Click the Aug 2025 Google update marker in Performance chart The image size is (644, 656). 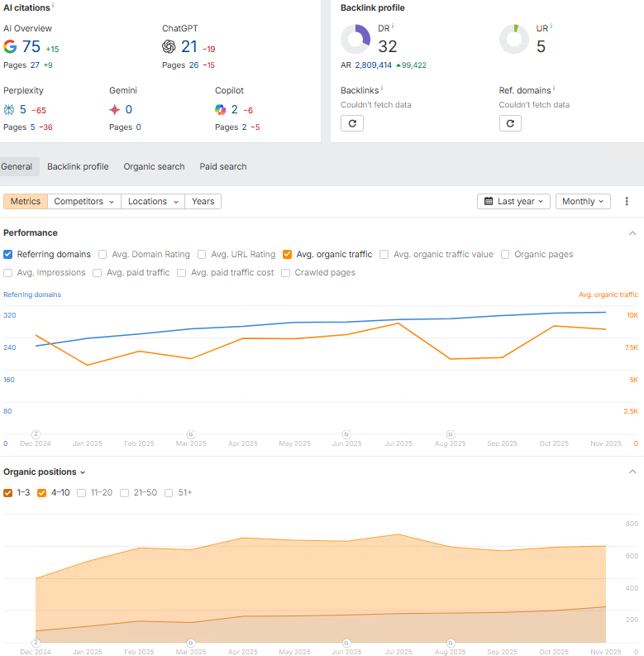[451, 434]
